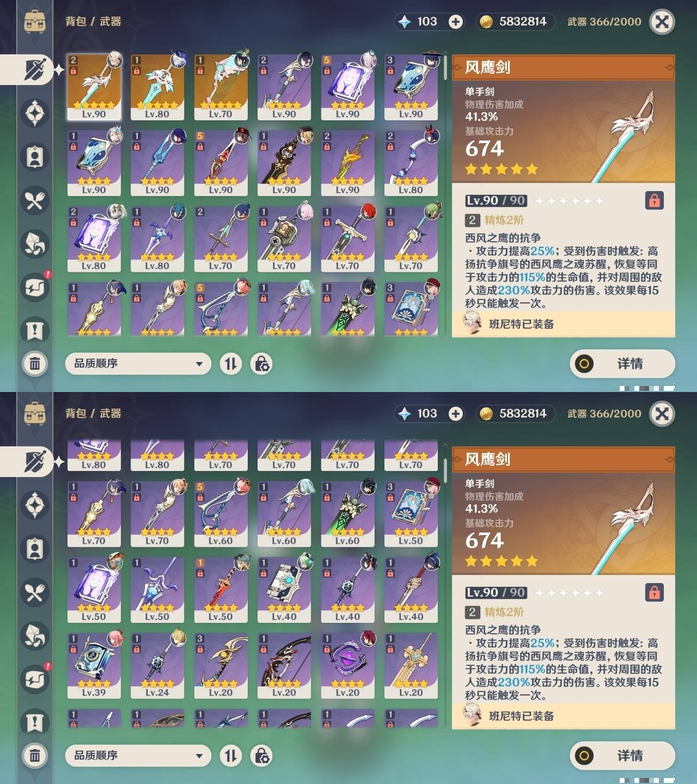The height and width of the screenshot is (784, 697).
Task: Select weapons sword tab in upper sidebar
Action: tap(35, 70)
